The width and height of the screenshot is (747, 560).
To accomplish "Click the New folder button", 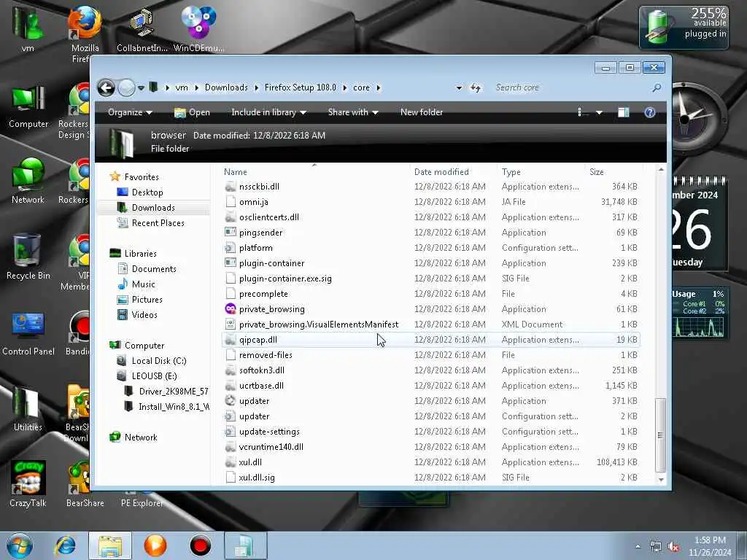I will 422,112.
